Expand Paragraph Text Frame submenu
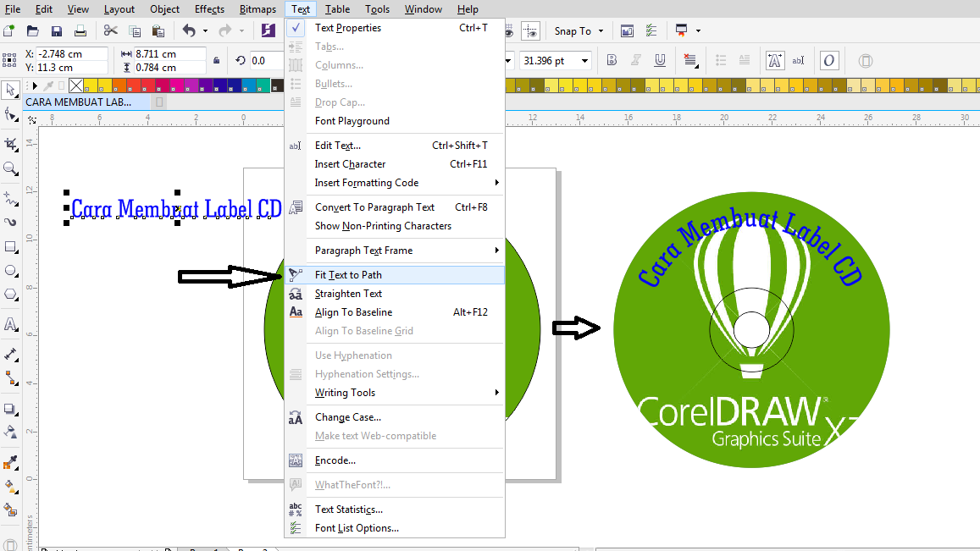Screen dimensions: 980x551 coord(395,250)
